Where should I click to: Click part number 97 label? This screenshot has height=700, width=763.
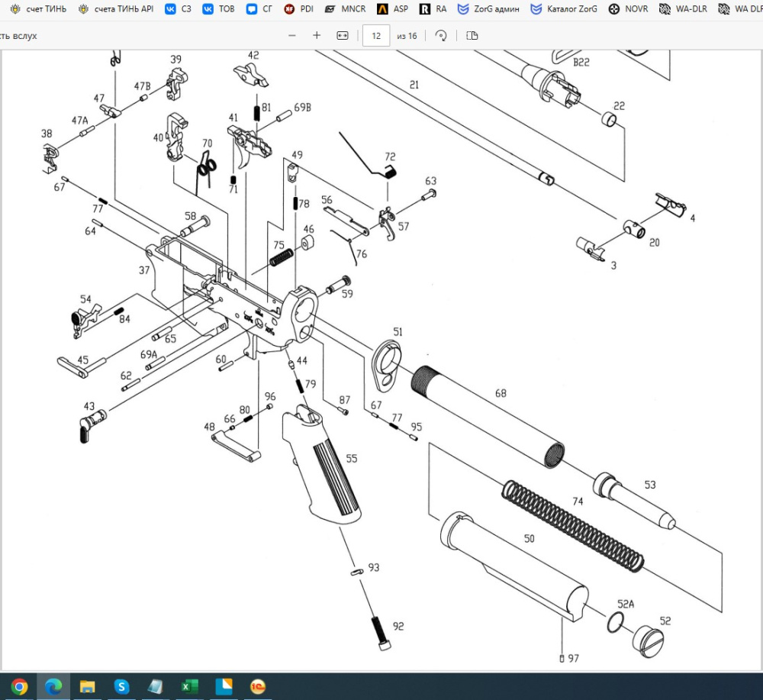(574, 659)
